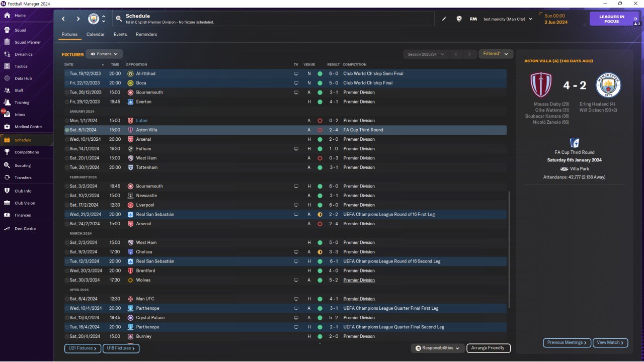Screen dimensions: 644x362
Task: Click the Schedule search field
Action: pos(273,19)
